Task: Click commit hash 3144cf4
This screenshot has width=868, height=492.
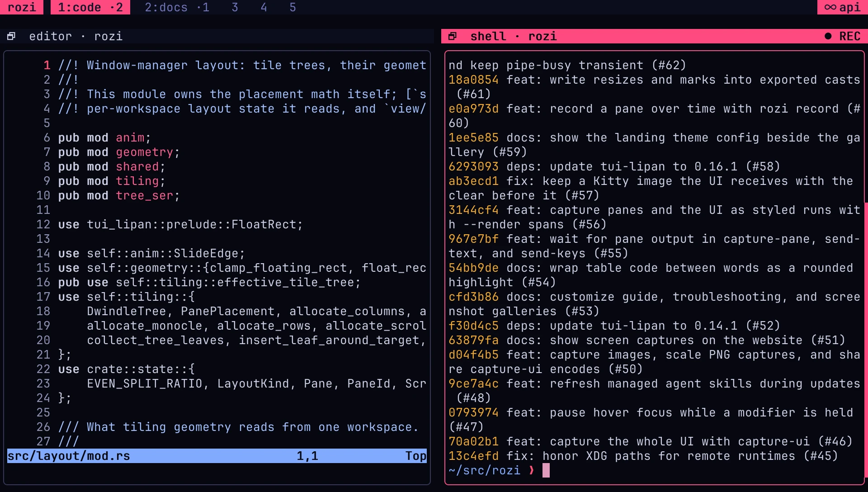Action: click(474, 210)
